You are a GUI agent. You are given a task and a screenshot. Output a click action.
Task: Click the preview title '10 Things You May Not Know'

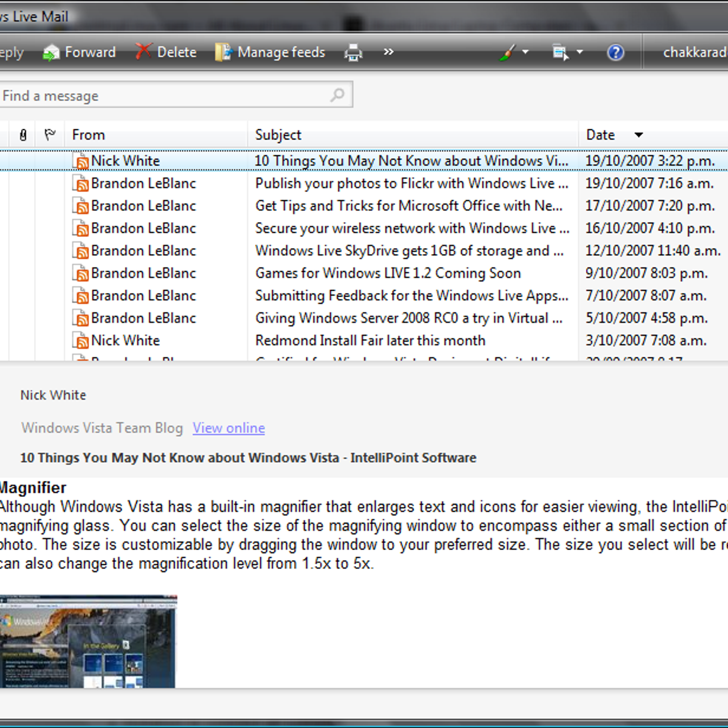pyautogui.click(x=248, y=458)
